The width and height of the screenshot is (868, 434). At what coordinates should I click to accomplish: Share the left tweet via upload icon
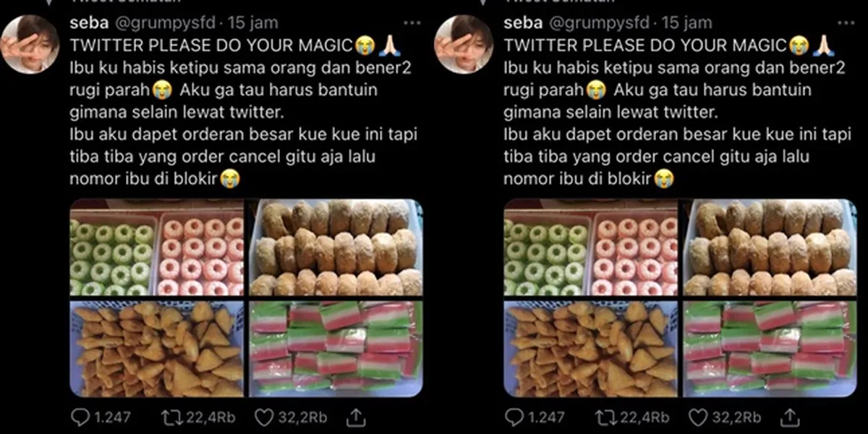(x=355, y=417)
